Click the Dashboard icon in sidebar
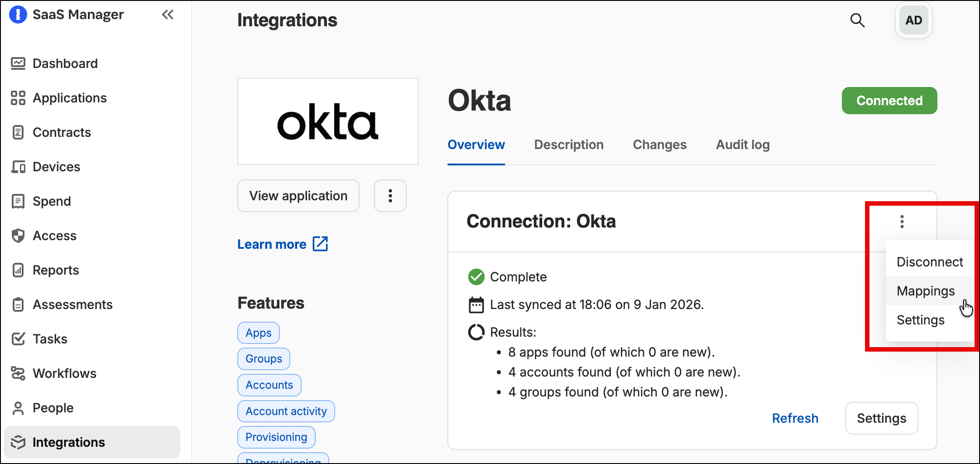This screenshot has width=980, height=464. 18,63
